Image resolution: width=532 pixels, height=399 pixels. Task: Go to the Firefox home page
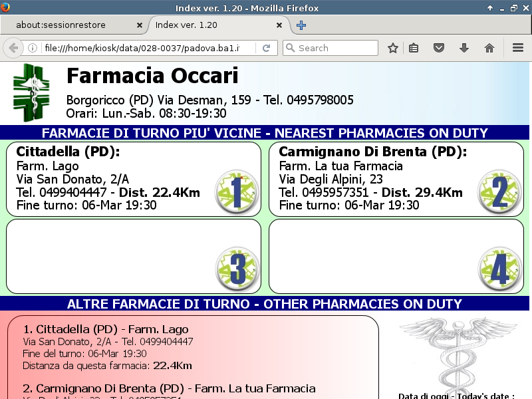click(x=489, y=48)
